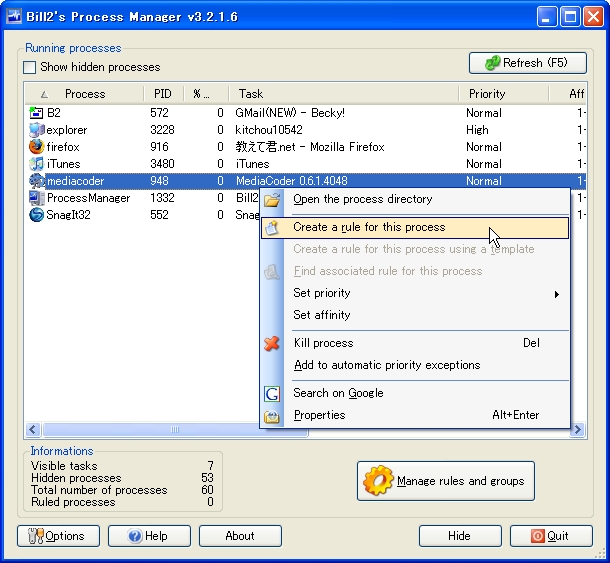Viewport: 610px width, 563px height.
Task: Open Manage rules and groups
Action: pos(446,481)
